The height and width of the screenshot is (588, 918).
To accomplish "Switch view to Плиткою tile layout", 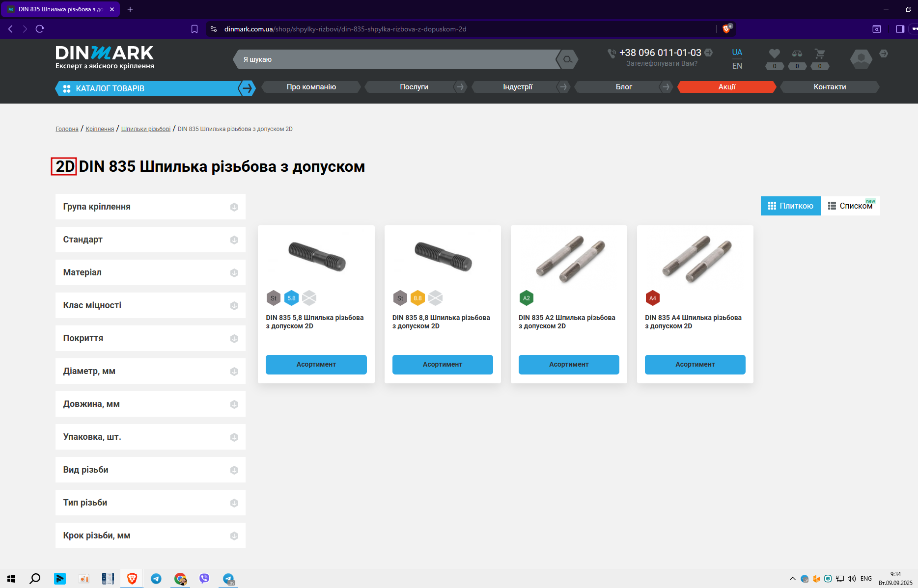I will 791,206.
